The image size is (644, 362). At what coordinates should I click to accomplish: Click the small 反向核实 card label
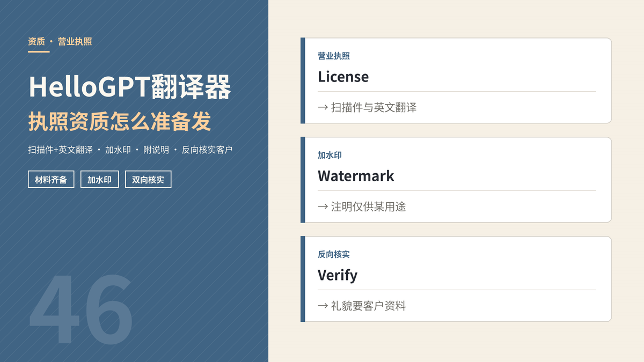tap(334, 254)
